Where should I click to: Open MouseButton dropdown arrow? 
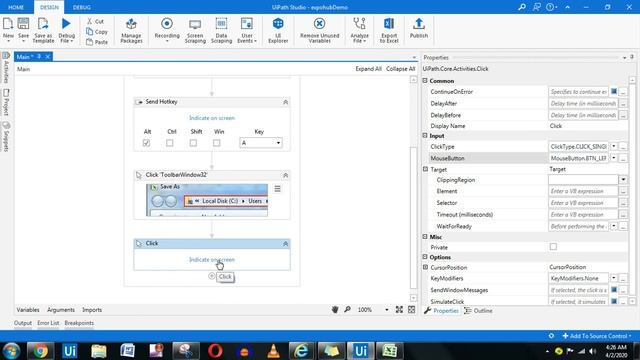614,158
